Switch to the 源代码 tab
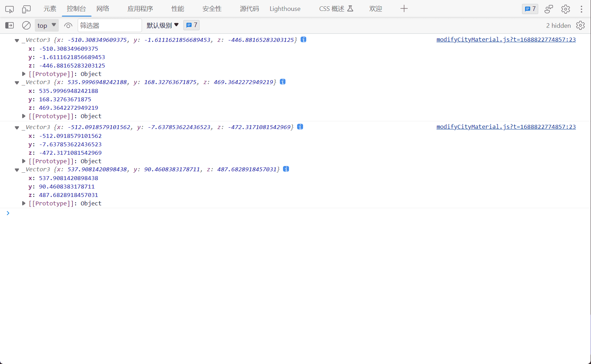This screenshot has width=591, height=364. [249, 9]
